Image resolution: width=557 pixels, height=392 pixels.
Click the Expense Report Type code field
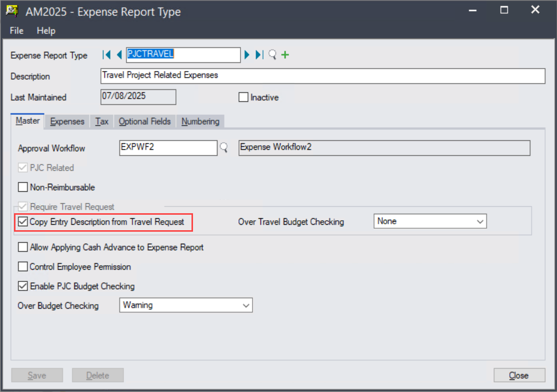[x=183, y=55]
